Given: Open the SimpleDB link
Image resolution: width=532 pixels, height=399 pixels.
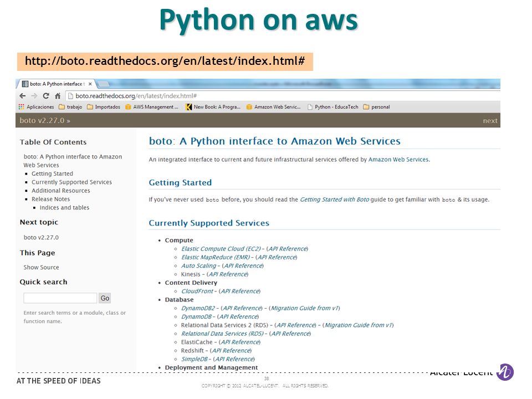Looking at the screenshot, I should 195,359.
